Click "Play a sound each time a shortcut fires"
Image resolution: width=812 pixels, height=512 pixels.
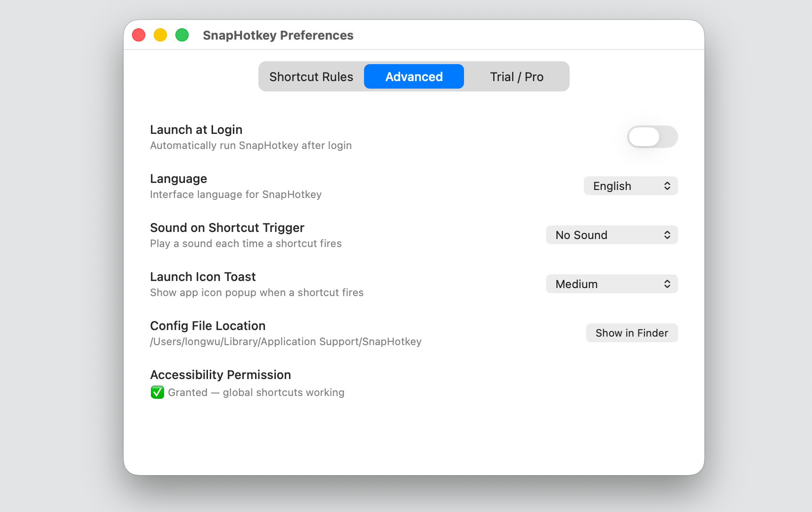pos(246,243)
